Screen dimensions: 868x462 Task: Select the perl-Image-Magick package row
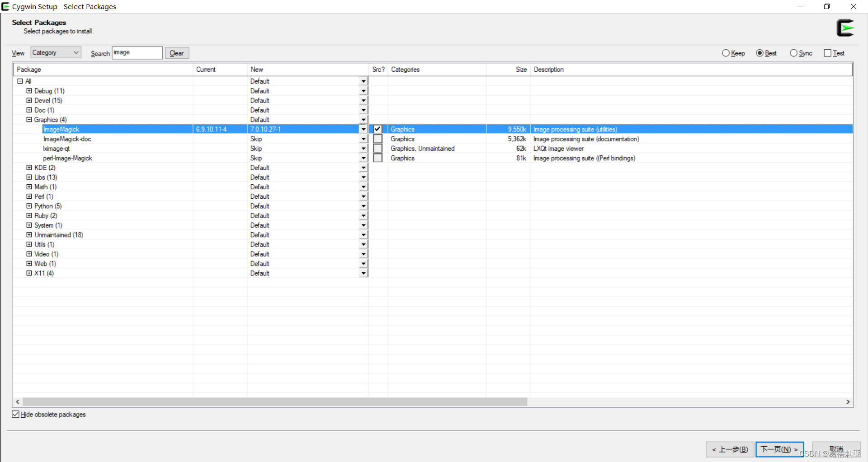(433, 158)
